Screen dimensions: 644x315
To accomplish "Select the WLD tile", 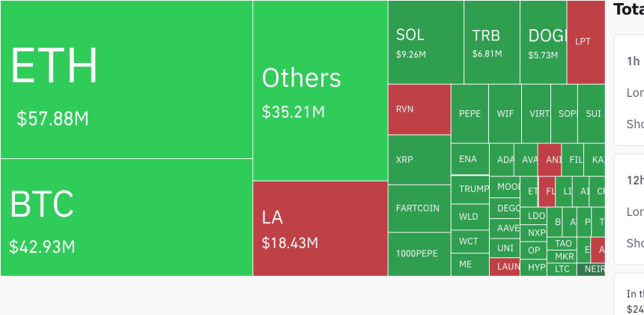I will (470, 217).
